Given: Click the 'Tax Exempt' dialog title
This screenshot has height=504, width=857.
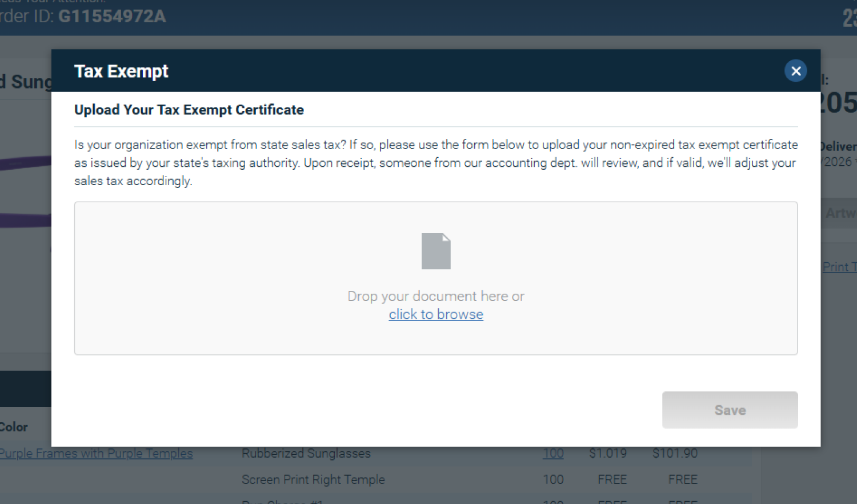Looking at the screenshot, I should pyautogui.click(x=121, y=71).
